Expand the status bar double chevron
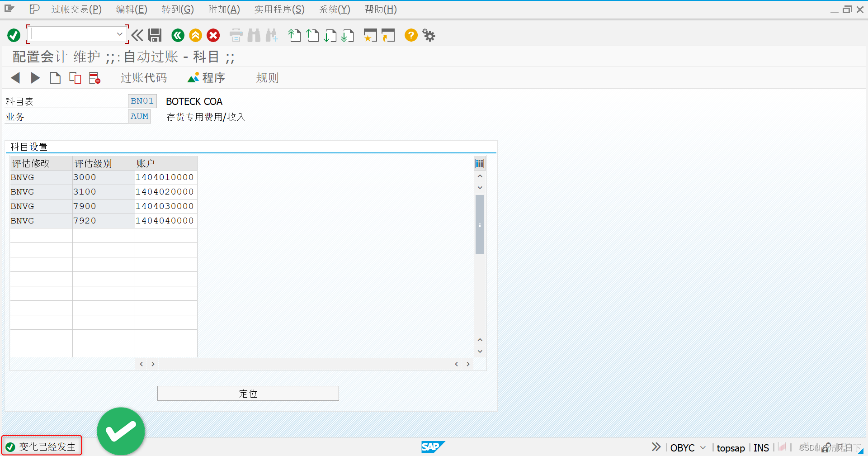Screen dimensions: 868x456 point(656,446)
